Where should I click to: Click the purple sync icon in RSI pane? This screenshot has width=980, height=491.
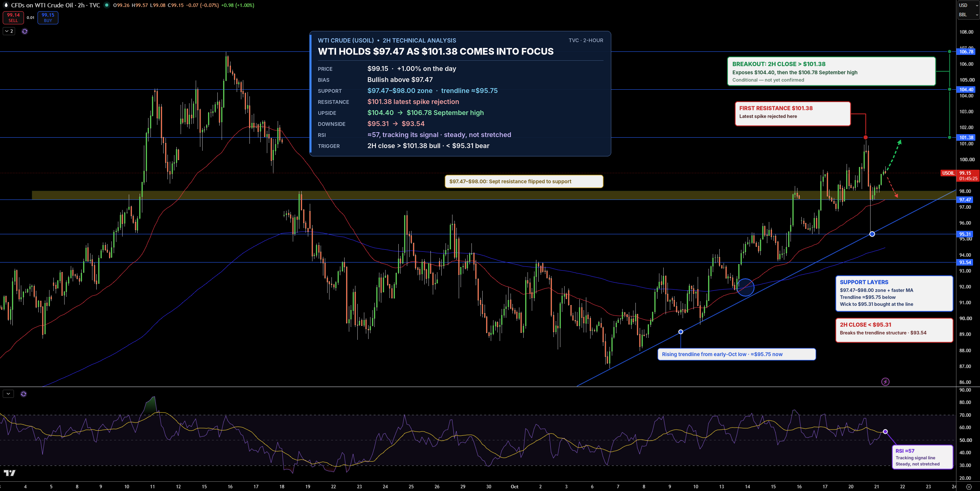point(24,394)
